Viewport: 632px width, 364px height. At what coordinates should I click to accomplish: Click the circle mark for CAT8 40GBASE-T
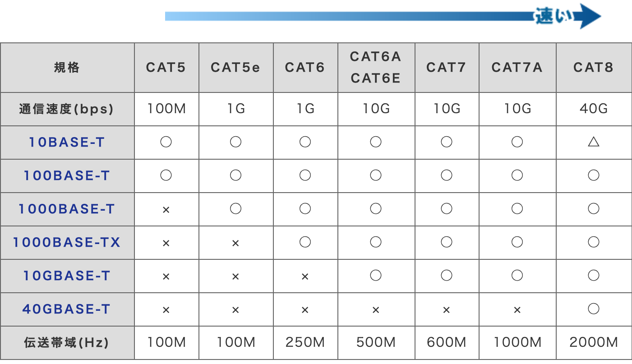594,309
